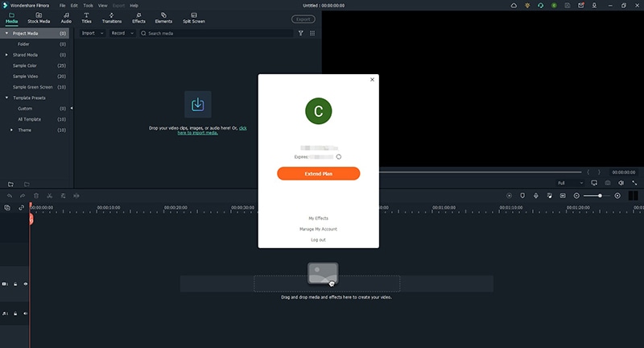Screen dimensions: 644x348
Task: Switch to the Split Screen tab
Action: click(x=194, y=18)
